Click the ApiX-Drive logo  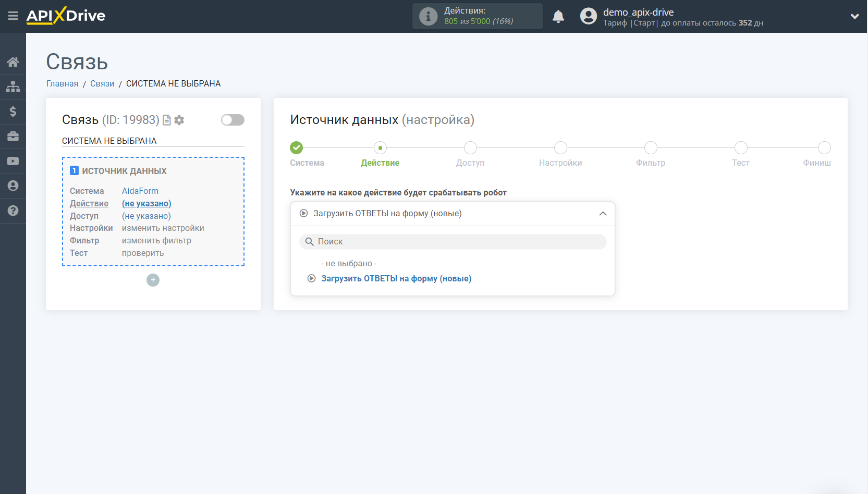point(66,16)
